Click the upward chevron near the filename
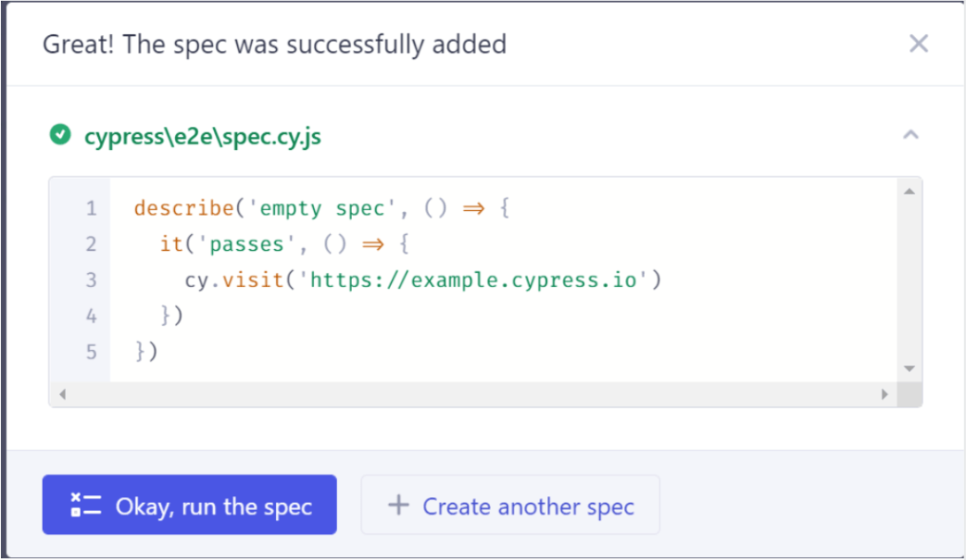Screen dimensions: 966x560 (910, 134)
